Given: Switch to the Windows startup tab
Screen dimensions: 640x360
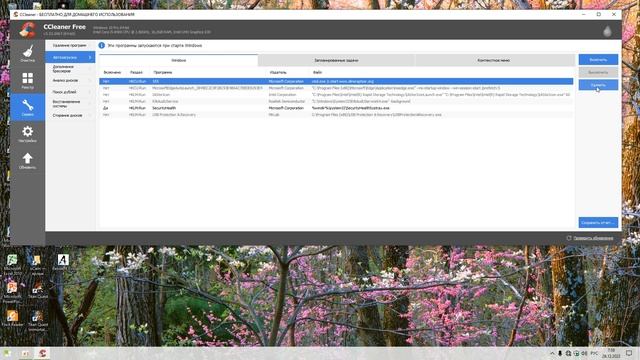Looking at the screenshot, I should [x=178, y=60].
